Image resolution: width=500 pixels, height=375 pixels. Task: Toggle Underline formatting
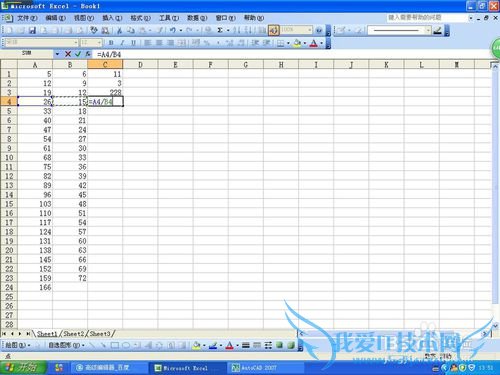click(x=134, y=43)
